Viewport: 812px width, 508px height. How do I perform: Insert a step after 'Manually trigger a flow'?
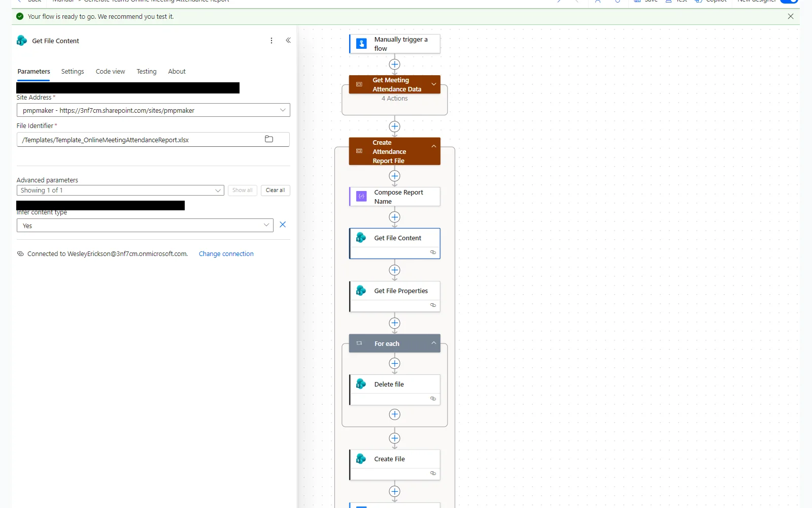[x=394, y=65]
